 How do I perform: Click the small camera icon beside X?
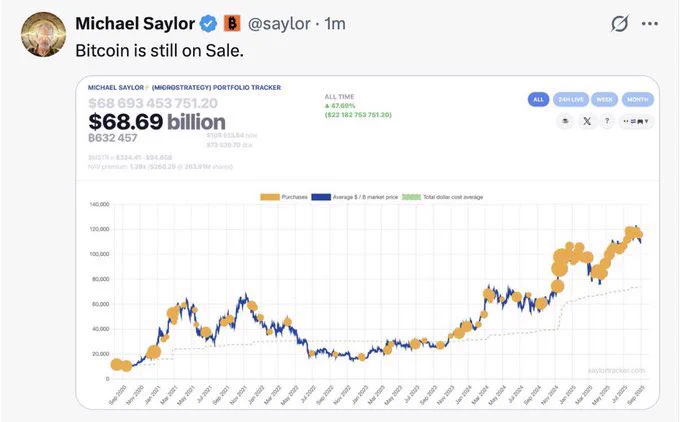pos(565,121)
